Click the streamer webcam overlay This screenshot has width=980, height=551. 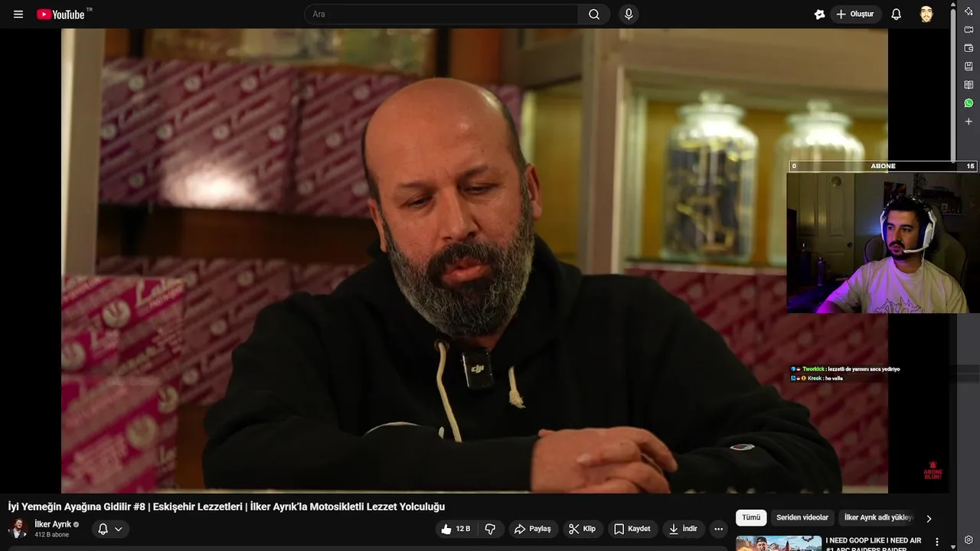coord(882,243)
